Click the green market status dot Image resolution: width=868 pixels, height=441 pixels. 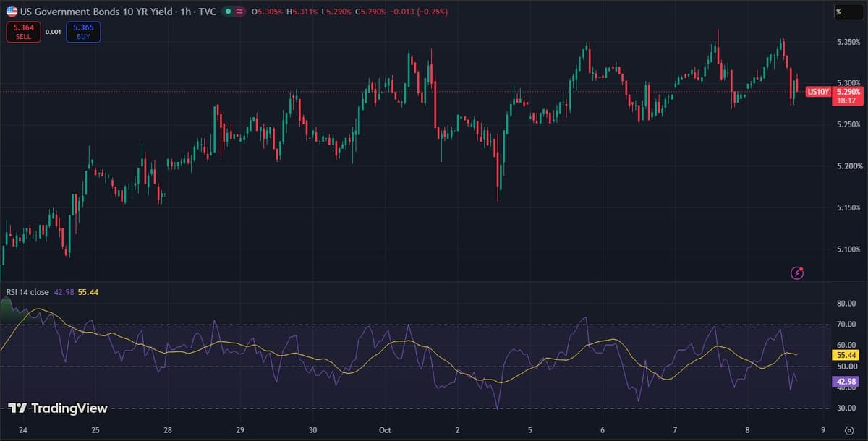[227, 12]
